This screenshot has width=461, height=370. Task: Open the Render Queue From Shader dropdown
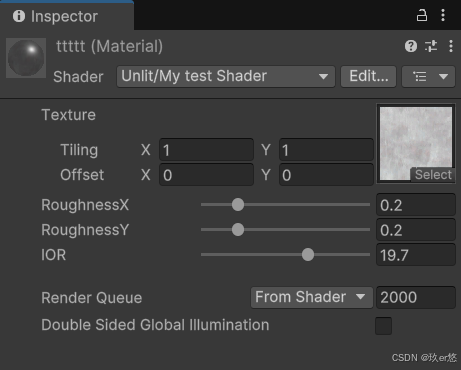[312, 297]
